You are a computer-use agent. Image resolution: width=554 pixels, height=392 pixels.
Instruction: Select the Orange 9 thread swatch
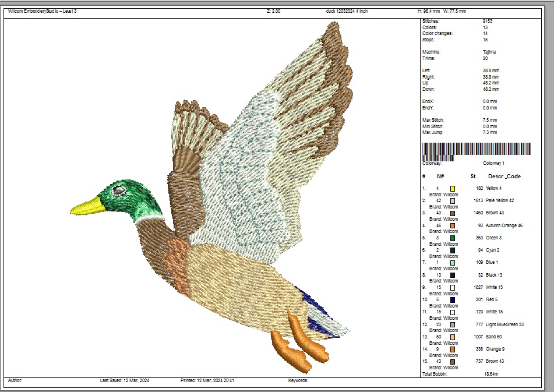[x=452, y=349]
